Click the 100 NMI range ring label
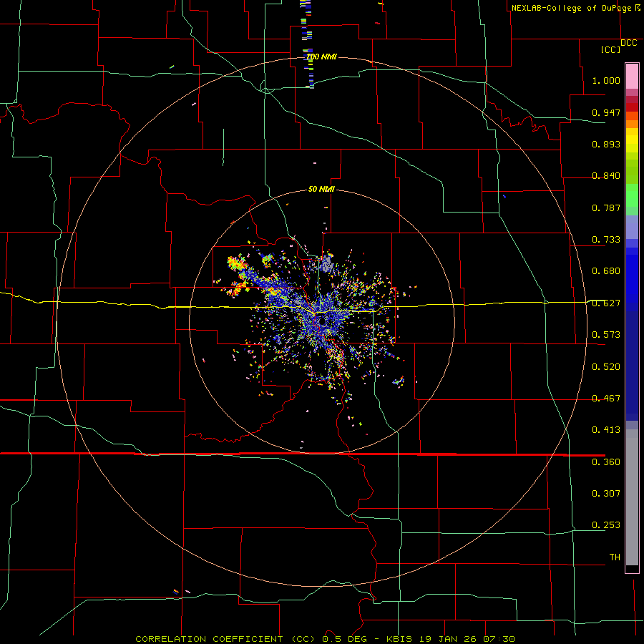 (x=321, y=57)
